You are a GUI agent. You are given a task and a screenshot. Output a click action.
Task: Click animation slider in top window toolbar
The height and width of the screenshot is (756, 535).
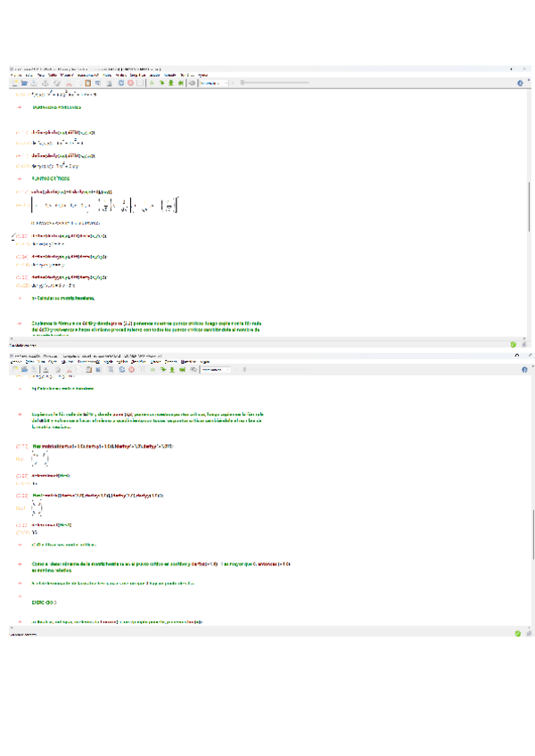pyautogui.click(x=275, y=83)
